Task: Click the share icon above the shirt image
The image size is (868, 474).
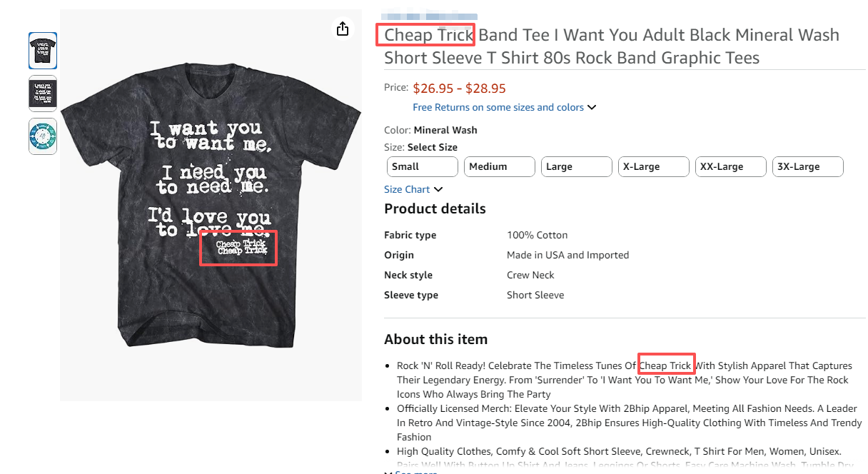Action: point(343,29)
